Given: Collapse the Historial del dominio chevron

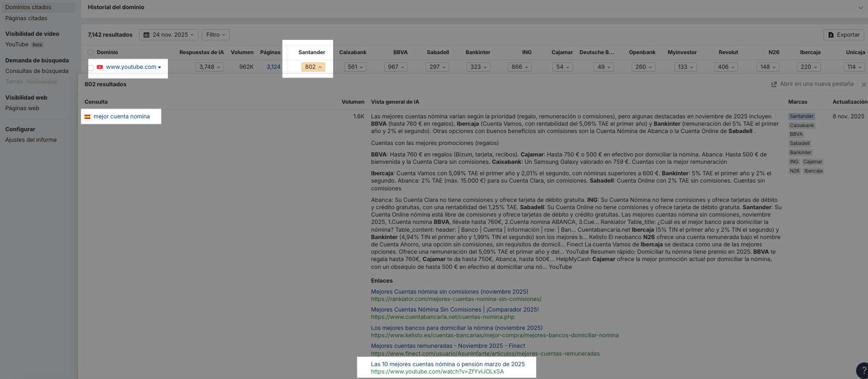Looking at the screenshot, I should point(860,7).
